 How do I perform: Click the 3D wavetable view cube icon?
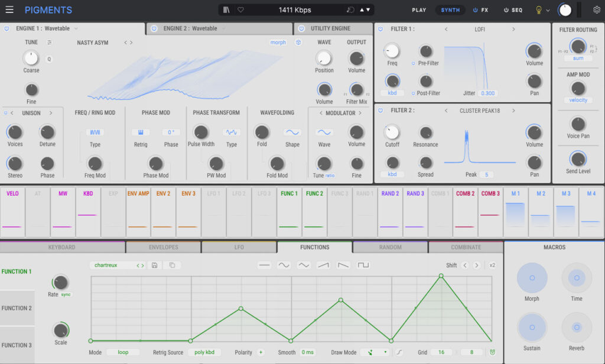(x=298, y=43)
